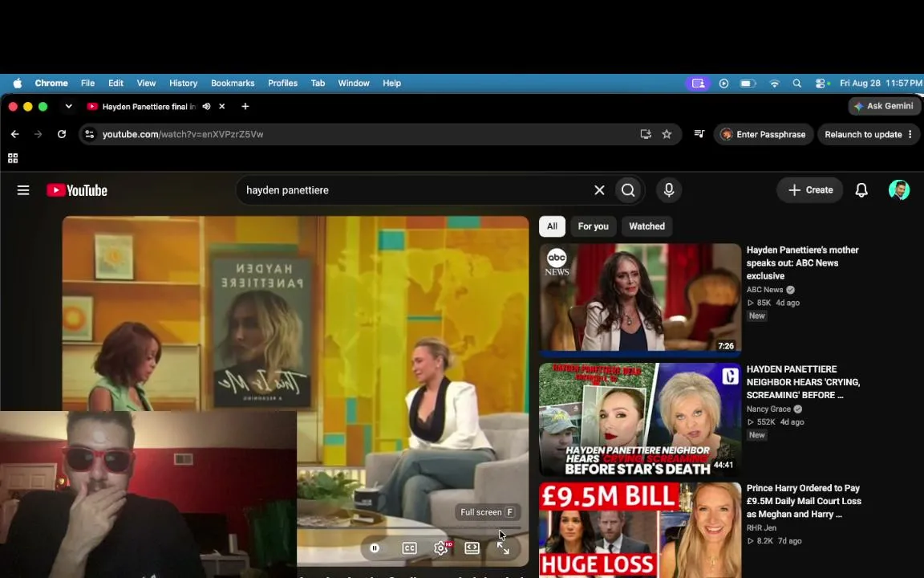The height and width of the screenshot is (578, 924).
Task: Open Spotlight search in menu bar
Action: pos(796,83)
